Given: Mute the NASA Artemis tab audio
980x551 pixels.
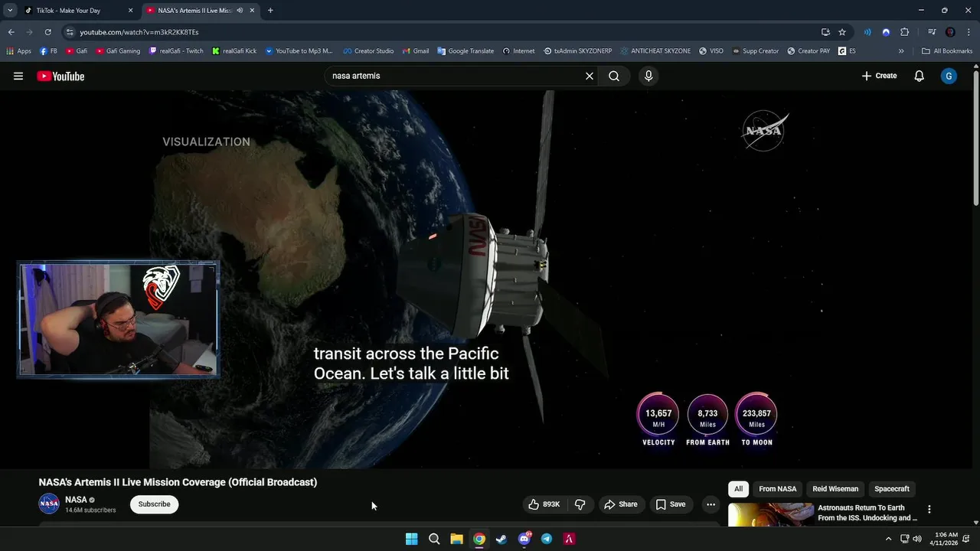Looking at the screenshot, I should pyautogui.click(x=240, y=11).
